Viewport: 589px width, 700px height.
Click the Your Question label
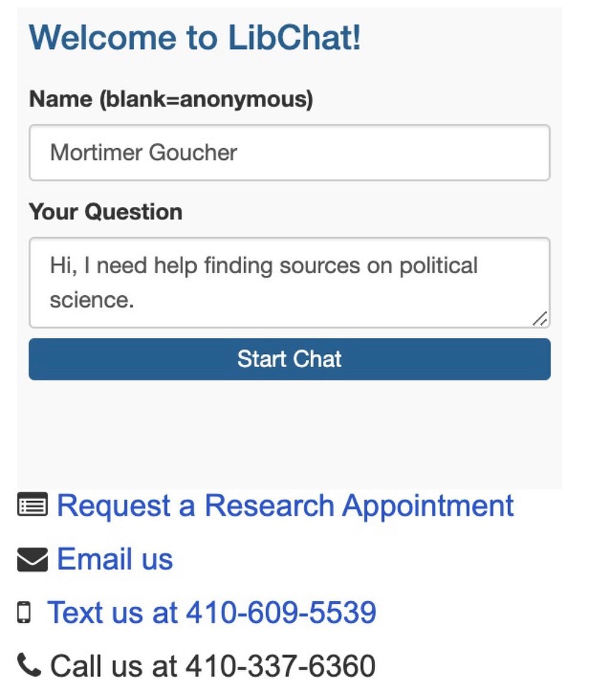[106, 212]
